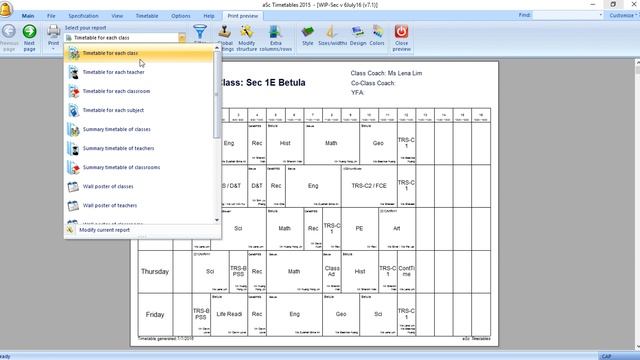Open the aSc application orb menu

pos(6,9)
